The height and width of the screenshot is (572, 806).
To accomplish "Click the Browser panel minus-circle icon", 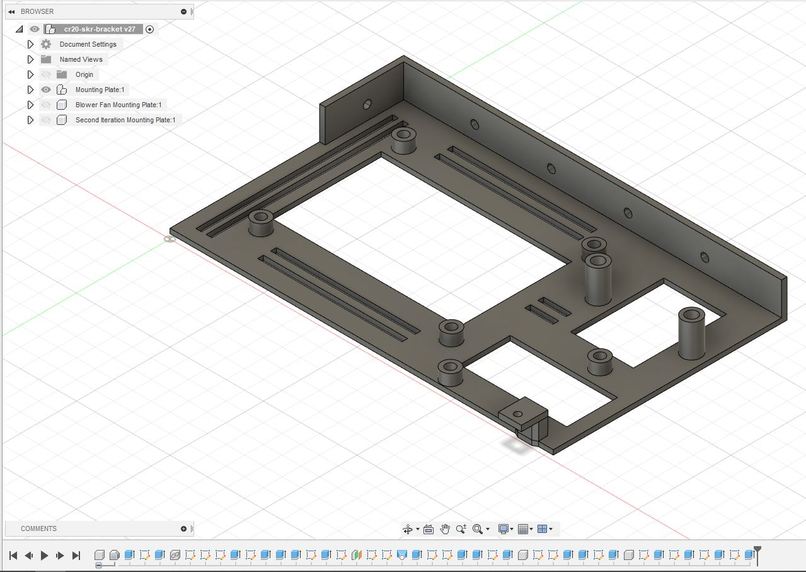I will (x=184, y=11).
